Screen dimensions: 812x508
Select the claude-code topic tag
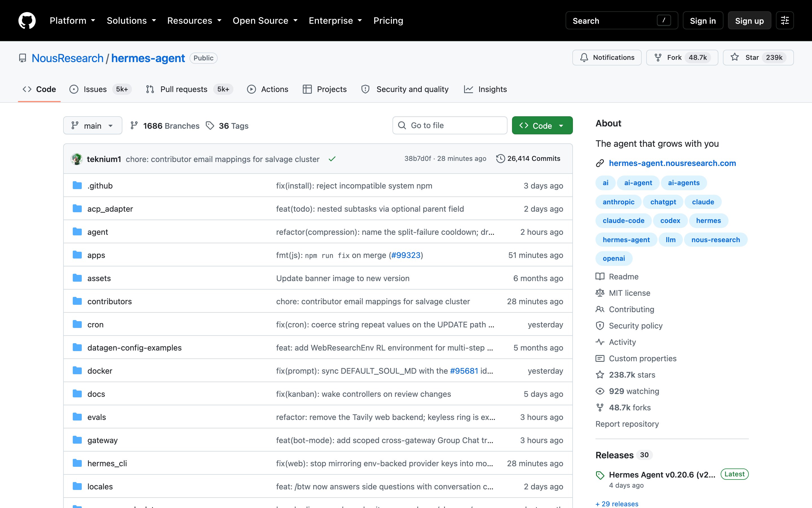(623, 221)
